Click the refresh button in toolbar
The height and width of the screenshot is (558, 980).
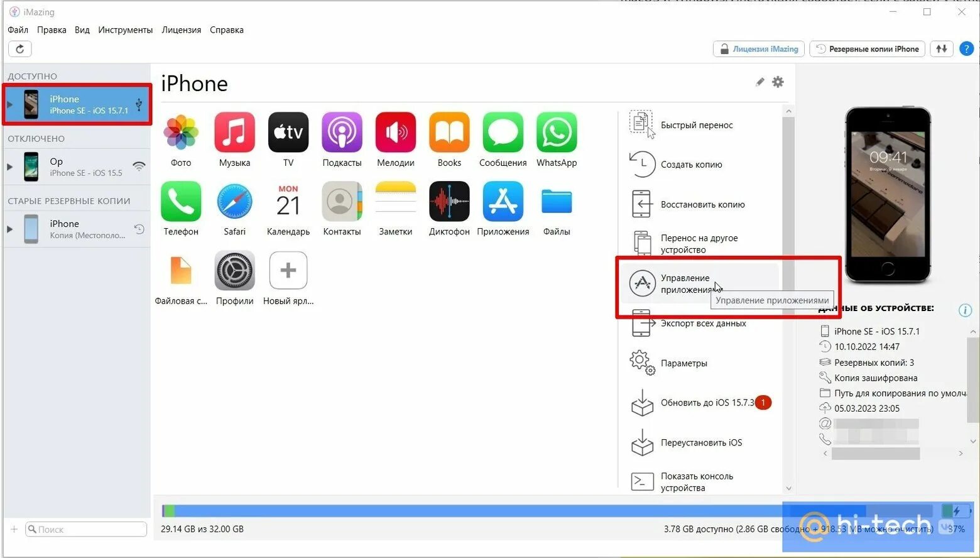pyautogui.click(x=20, y=49)
